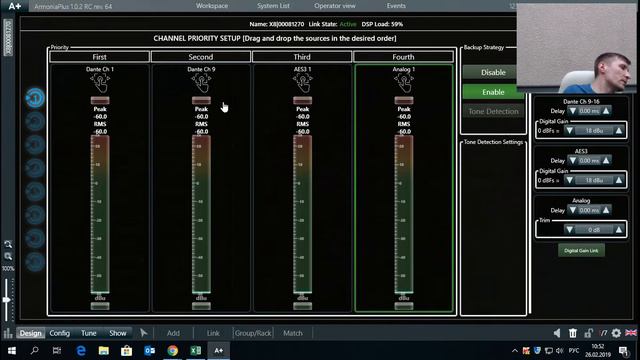The image size is (640, 360).
Task: Open Edge browser from the taskbar
Action: pyautogui.click(x=81, y=351)
